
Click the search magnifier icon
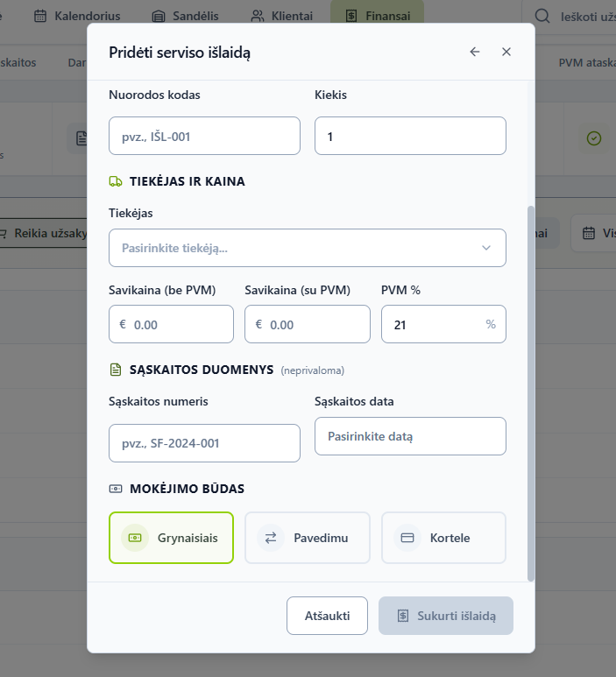(542, 16)
